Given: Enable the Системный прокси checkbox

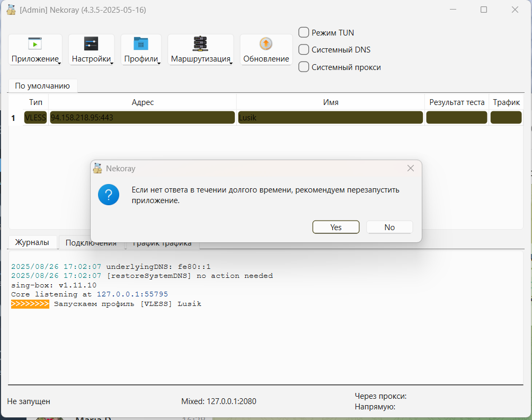Looking at the screenshot, I should pyautogui.click(x=304, y=67).
